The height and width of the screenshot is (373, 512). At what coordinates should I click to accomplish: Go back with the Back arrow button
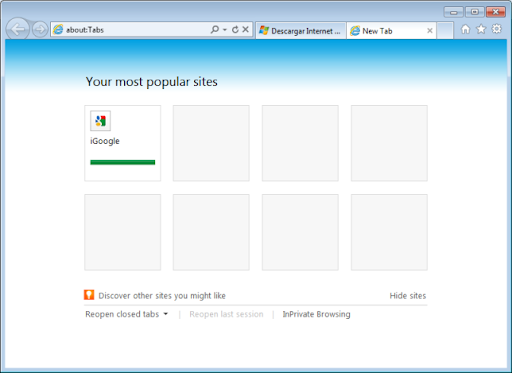tap(17, 29)
